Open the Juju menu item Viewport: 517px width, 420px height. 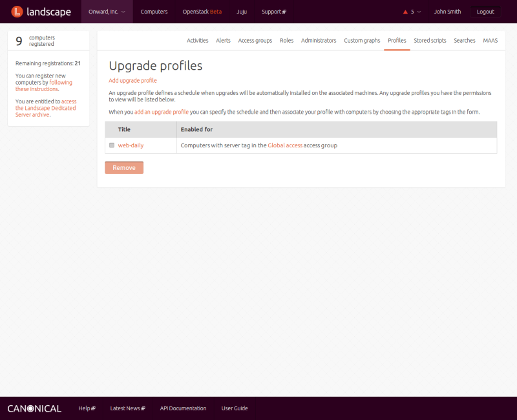(x=242, y=12)
